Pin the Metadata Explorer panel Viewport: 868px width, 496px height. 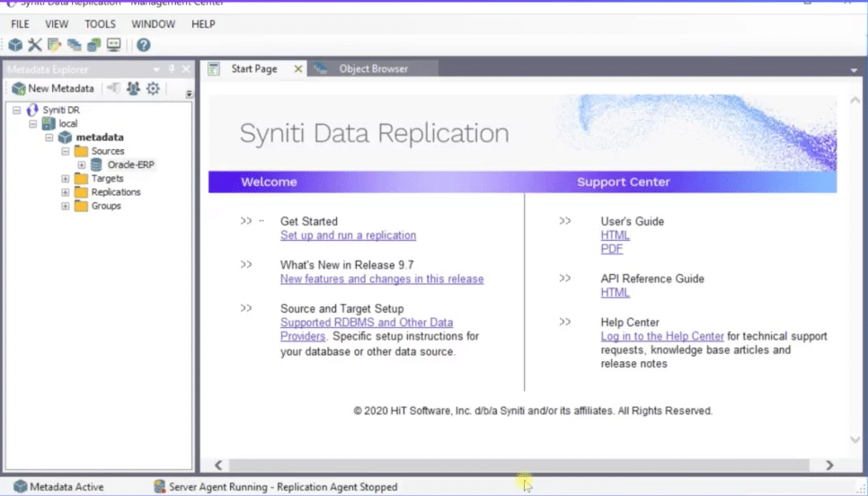point(172,68)
